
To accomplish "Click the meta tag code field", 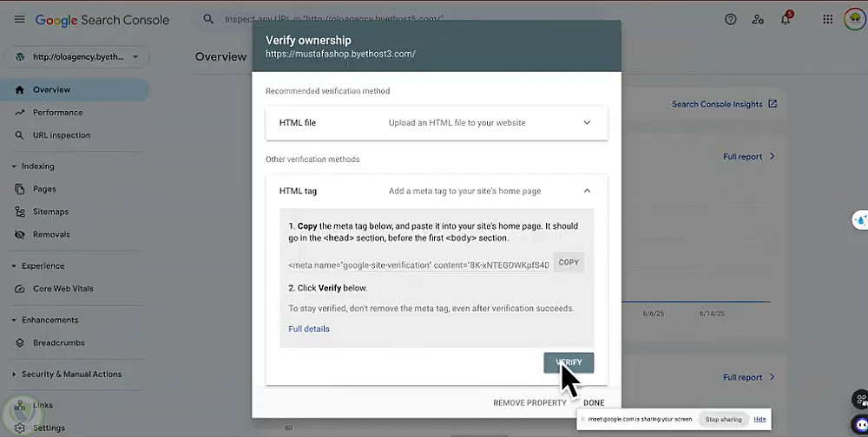I will point(419,265).
